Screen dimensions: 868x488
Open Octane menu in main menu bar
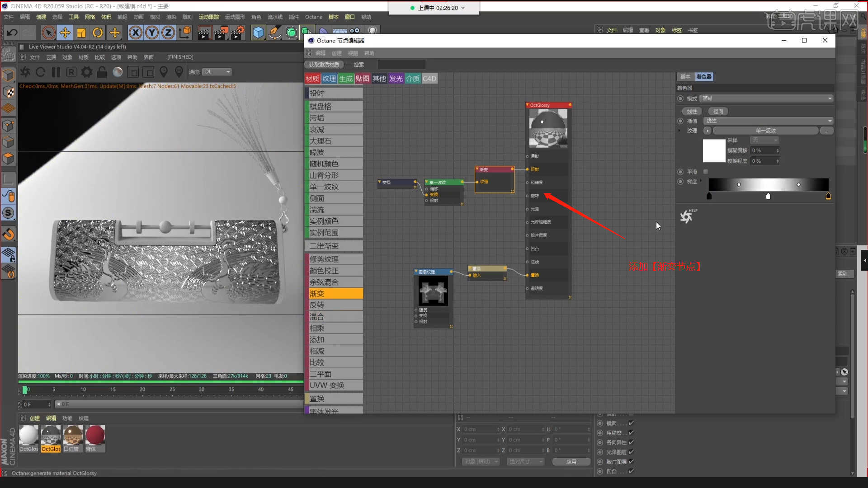tap(313, 17)
